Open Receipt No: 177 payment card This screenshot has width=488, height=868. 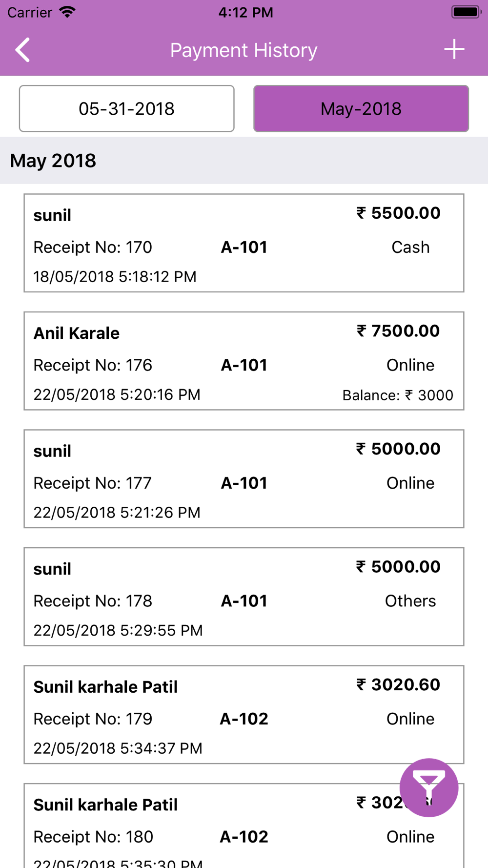(x=244, y=479)
